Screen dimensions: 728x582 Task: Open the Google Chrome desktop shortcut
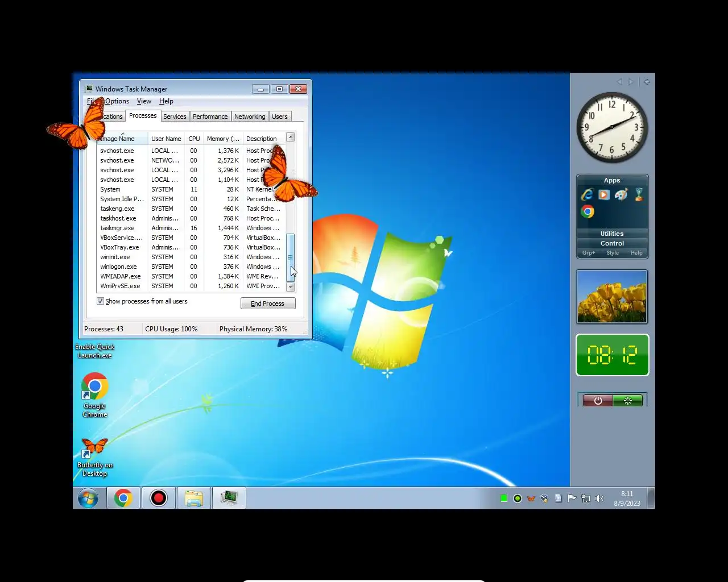[x=94, y=395]
